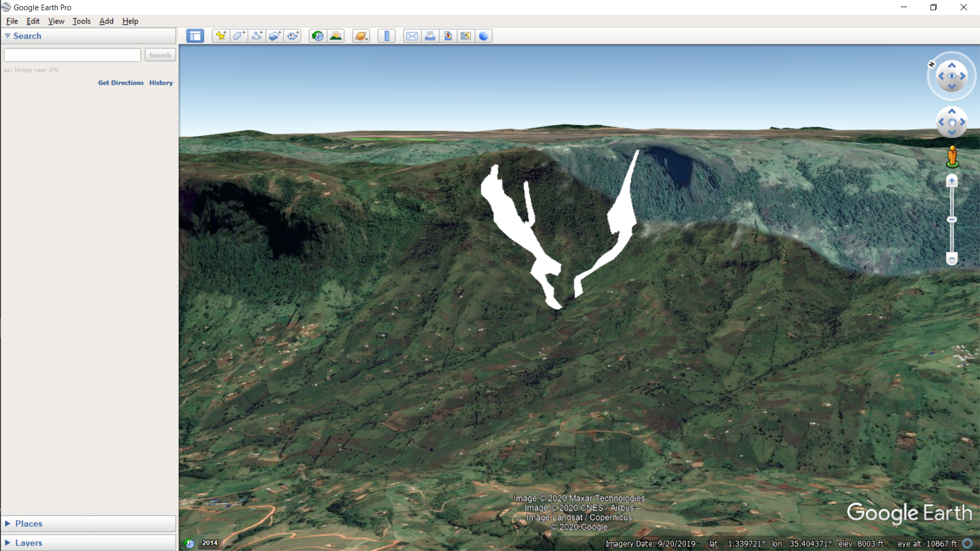Click the zoom slider handle
Image resolution: width=980 pixels, height=551 pixels.
pyautogui.click(x=951, y=220)
